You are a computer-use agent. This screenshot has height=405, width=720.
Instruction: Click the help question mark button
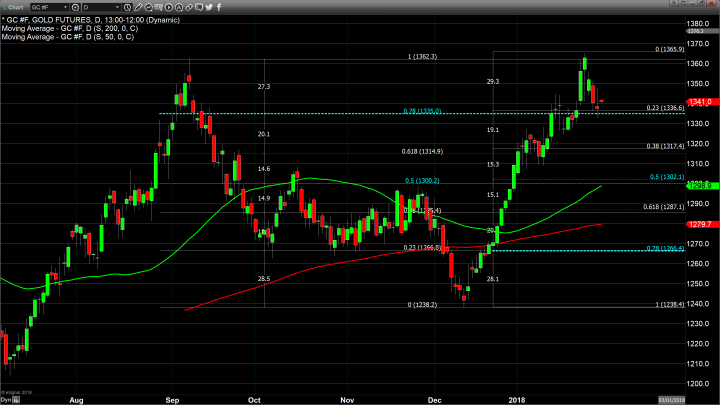672,6
